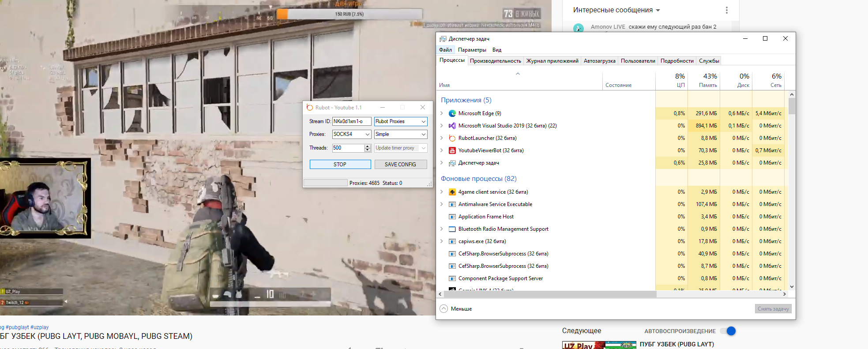Click the Bluetooth Radio Management Support icon
868x349 pixels.
coord(452,229)
